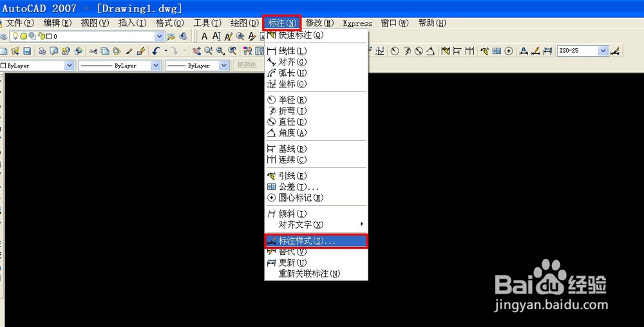The image size is (644, 327).
Task: Select the Jogged dimension toolbar icon
Action: (x=407, y=51)
